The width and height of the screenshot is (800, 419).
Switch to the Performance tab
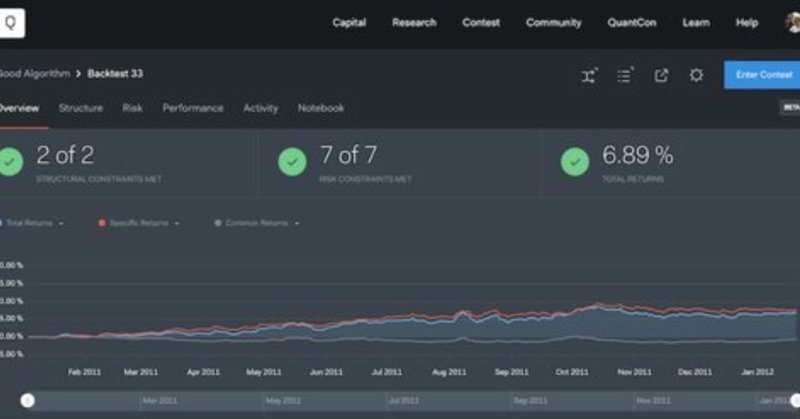(193, 108)
